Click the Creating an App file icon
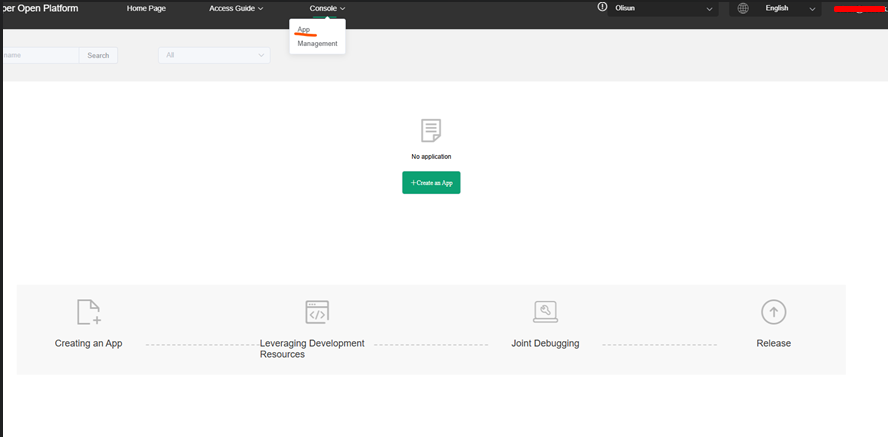Viewport: 888px width, 437px height. click(89, 312)
